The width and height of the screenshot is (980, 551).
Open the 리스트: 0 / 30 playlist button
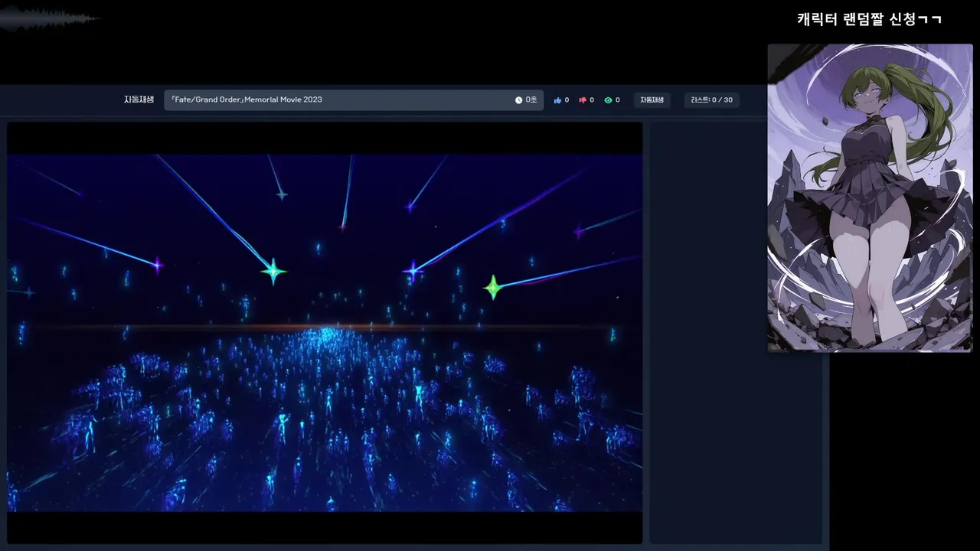pyautogui.click(x=711, y=100)
